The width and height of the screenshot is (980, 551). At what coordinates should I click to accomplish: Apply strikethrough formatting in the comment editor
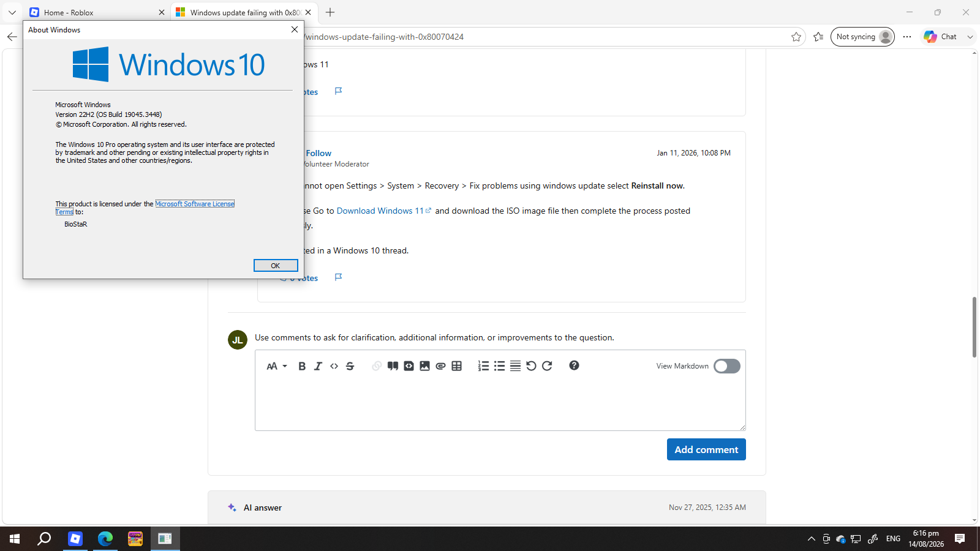(x=350, y=366)
